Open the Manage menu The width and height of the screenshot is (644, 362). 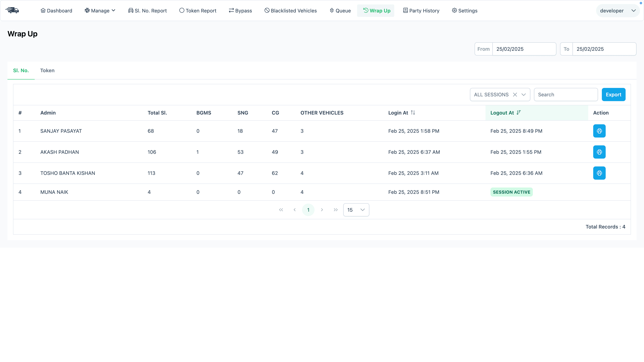click(x=100, y=10)
